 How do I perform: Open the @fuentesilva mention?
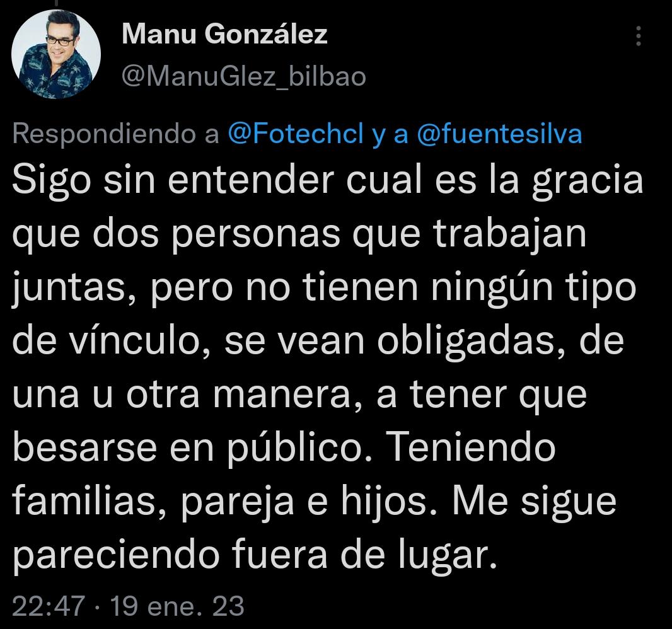click(499, 133)
